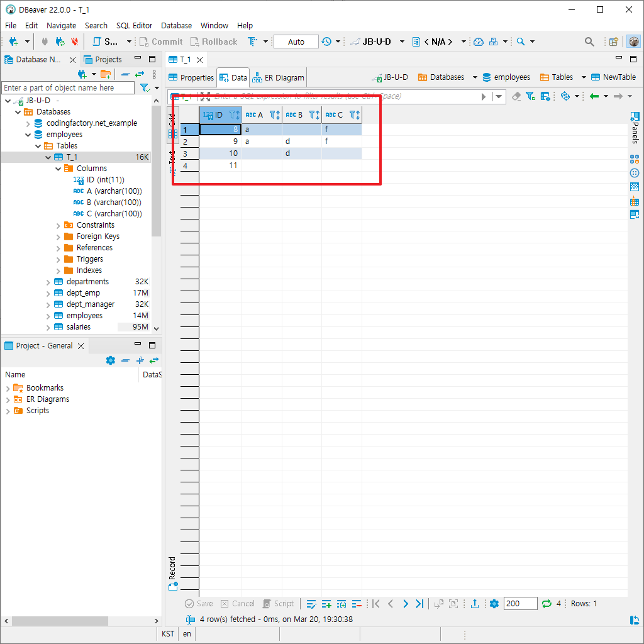The width and height of the screenshot is (644, 644).
Task: Open the ER Diagram tab
Action: coord(279,77)
